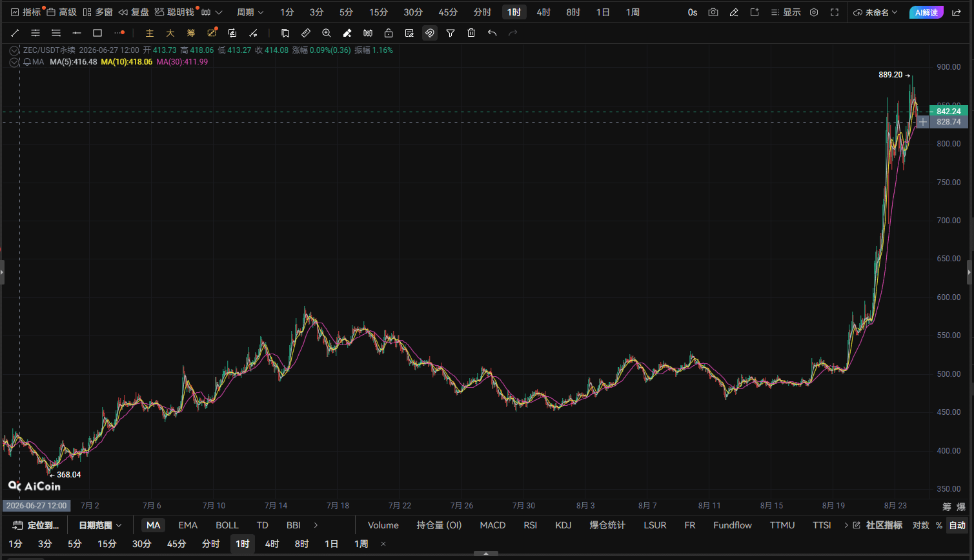974x560 pixels.
Task: Click the 筹 icon at bottom-right of chart
Action: coord(947,506)
